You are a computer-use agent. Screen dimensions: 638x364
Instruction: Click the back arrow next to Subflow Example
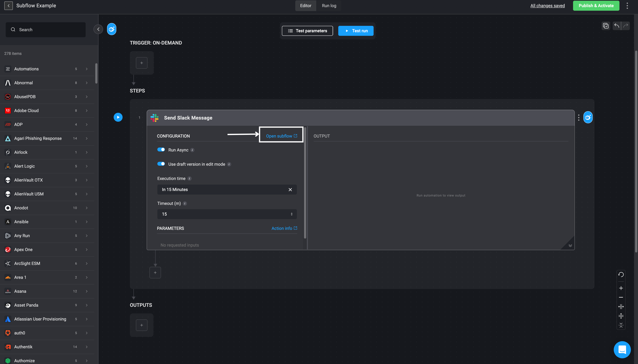(x=9, y=6)
